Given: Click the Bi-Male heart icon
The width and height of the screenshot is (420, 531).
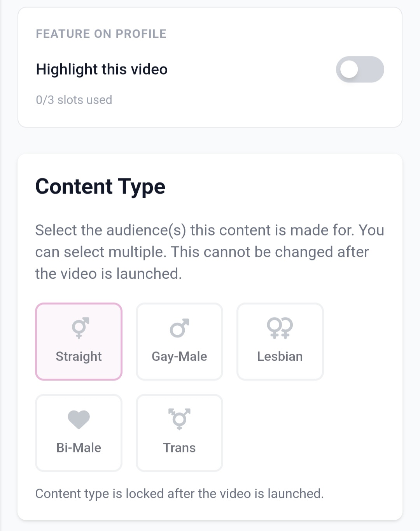Looking at the screenshot, I should point(79,419).
